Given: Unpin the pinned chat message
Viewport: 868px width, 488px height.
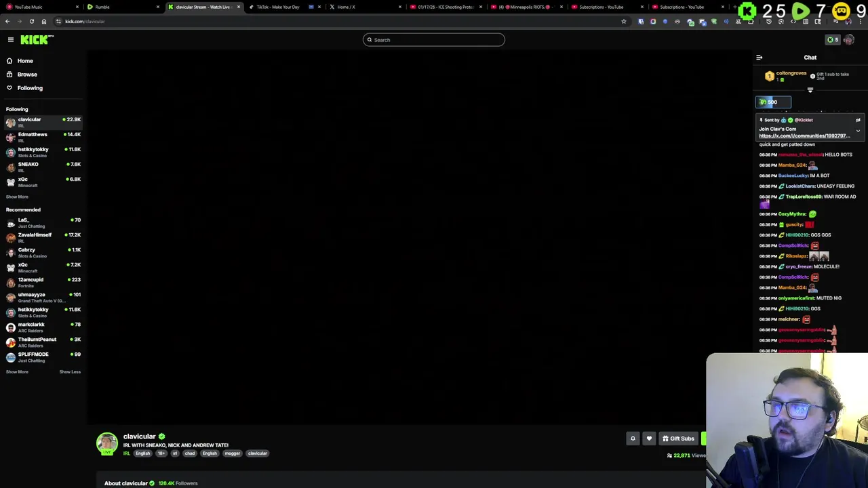Looking at the screenshot, I should (858, 120).
